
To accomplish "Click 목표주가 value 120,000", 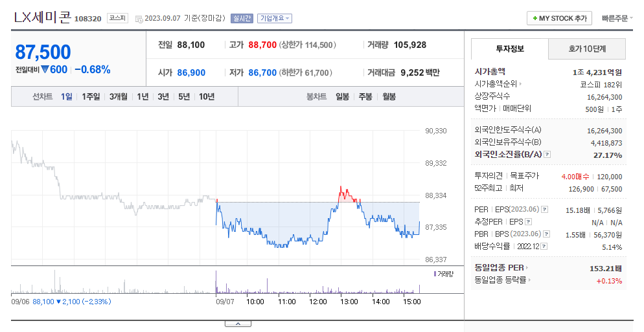I will tap(610, 177).
